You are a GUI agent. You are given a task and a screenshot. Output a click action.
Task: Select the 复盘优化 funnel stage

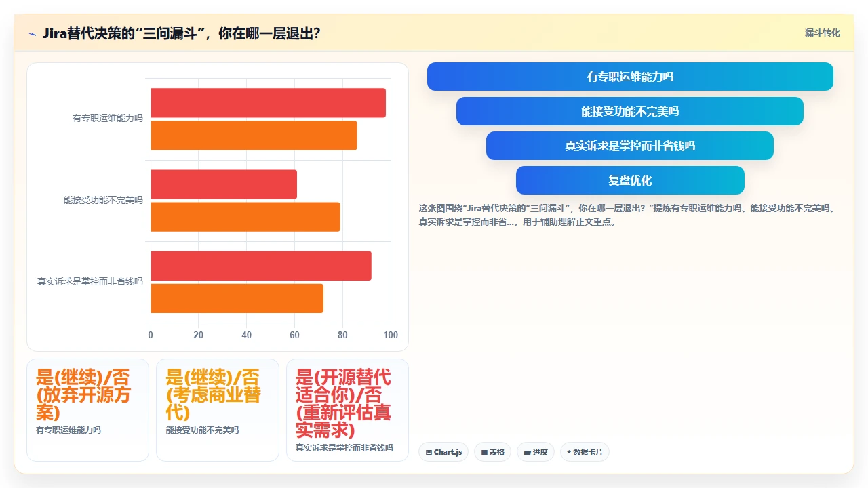(630, 180)
